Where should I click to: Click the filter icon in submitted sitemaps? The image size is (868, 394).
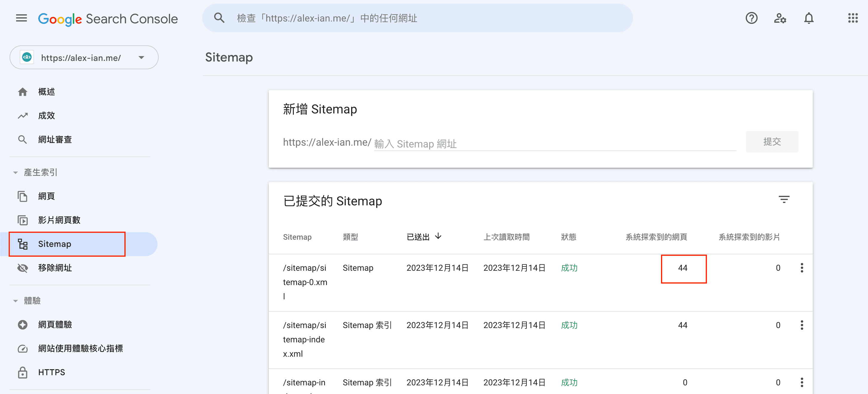pos(784,199)
